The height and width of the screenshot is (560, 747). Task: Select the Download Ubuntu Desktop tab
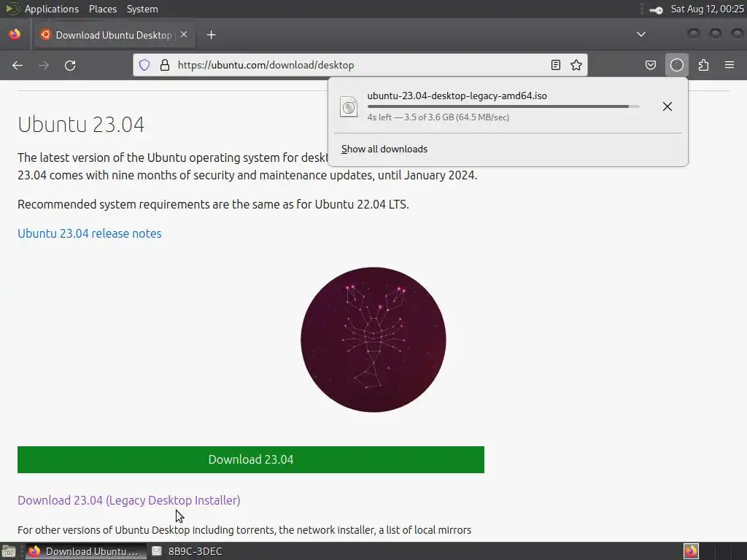114,35
